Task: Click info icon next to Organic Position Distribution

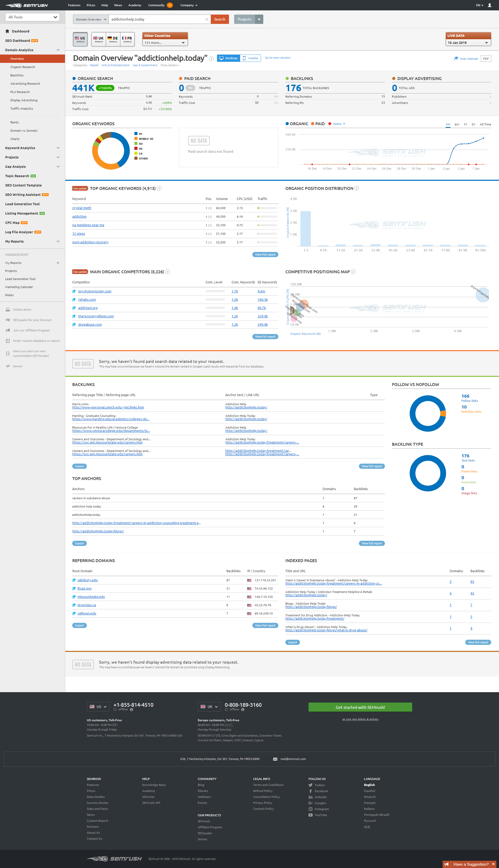Action: 357,188
